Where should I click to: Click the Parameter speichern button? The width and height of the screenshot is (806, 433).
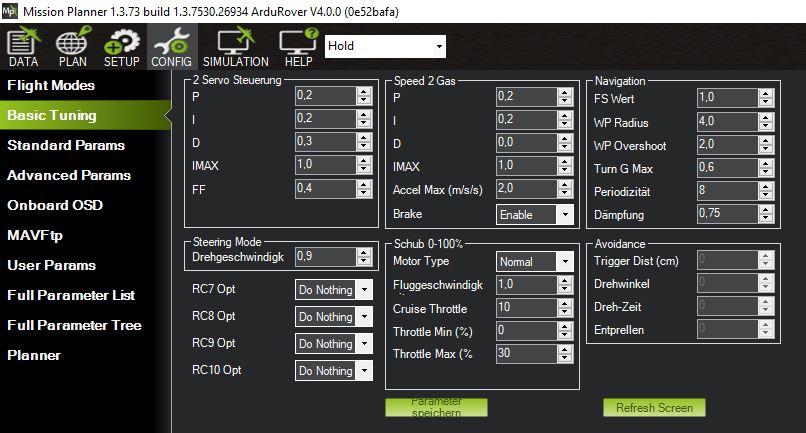[x=436, y=407]
